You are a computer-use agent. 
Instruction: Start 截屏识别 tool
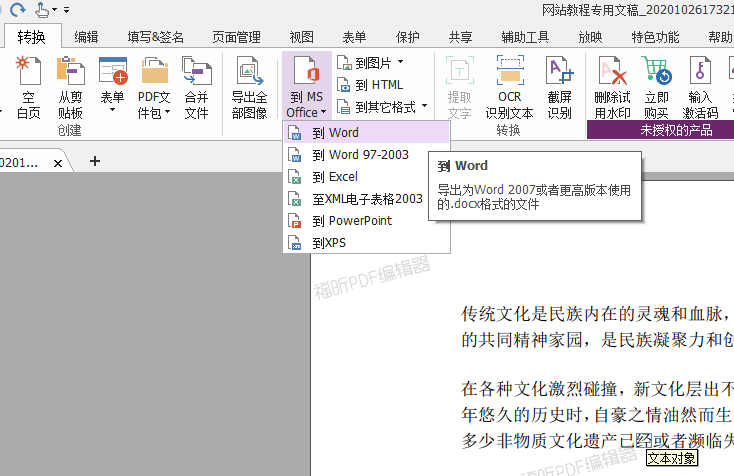click(560, 87)
